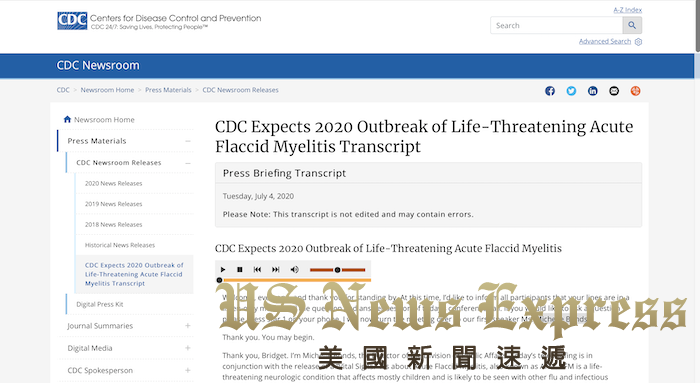Open the Advanced Search link
700x383 pixels.
[x=605, y=42]
